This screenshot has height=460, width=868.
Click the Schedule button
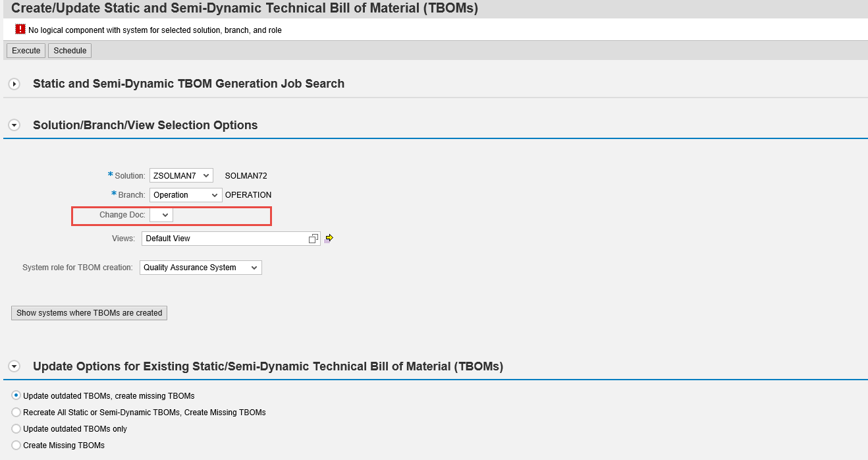(70, 51)
